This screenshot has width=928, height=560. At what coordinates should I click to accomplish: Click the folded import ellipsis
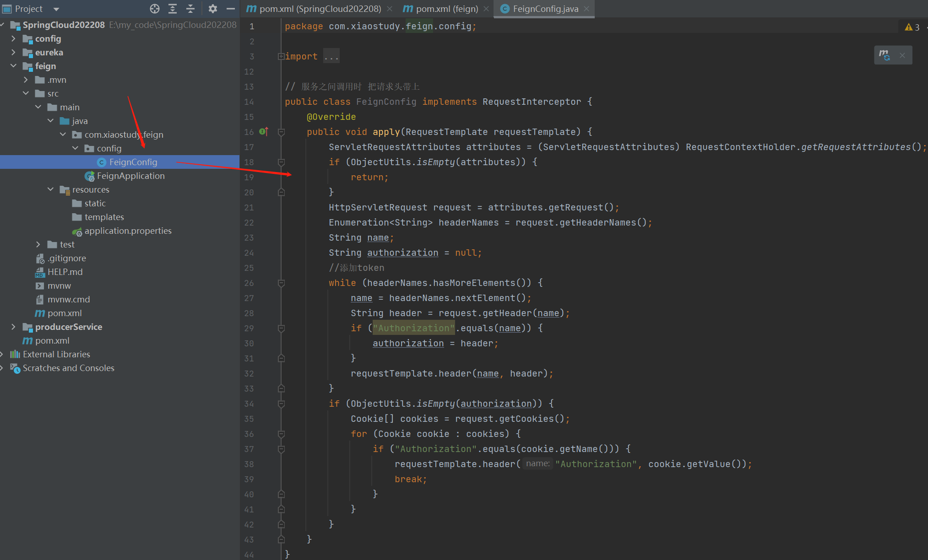coord(331,56)
